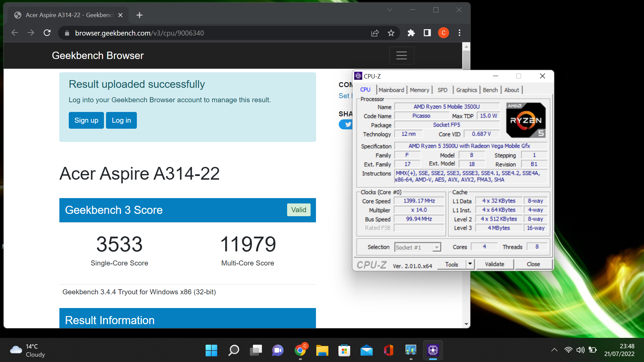View site lock icon information

click(67, 33)
